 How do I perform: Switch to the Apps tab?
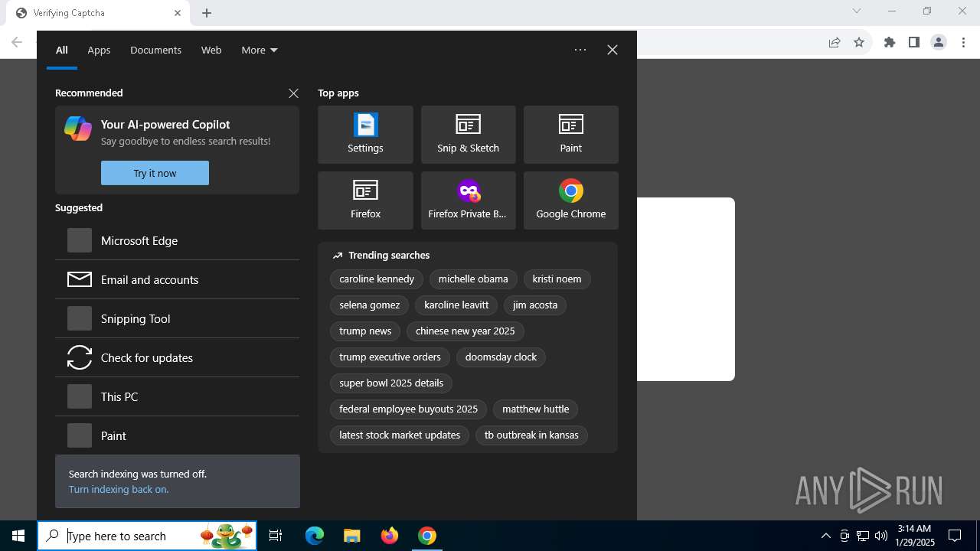tap(99, 50)
